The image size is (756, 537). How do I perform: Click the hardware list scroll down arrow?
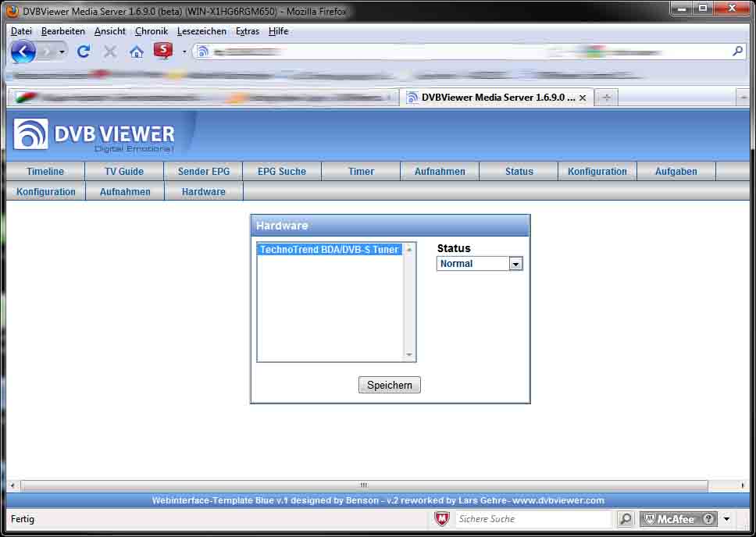[409, 355]
